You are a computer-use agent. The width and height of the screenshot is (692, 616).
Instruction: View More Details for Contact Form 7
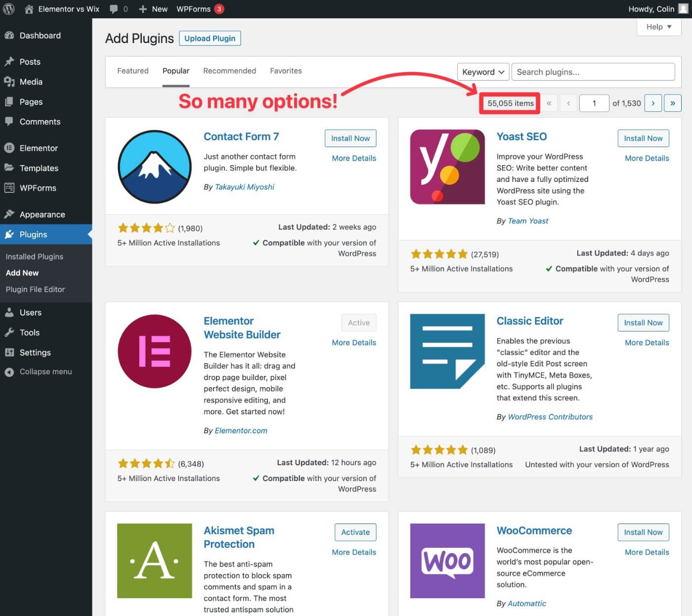354,158
